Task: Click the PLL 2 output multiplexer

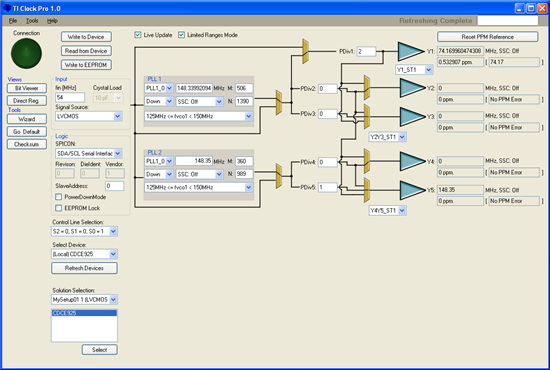Action: (279, 176)
